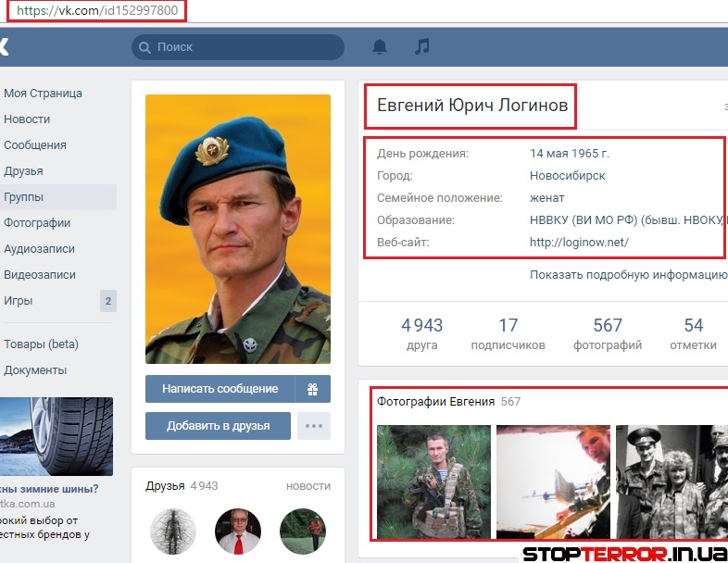
Task: Open the three-dots more actions button
Action: (313, 426)
